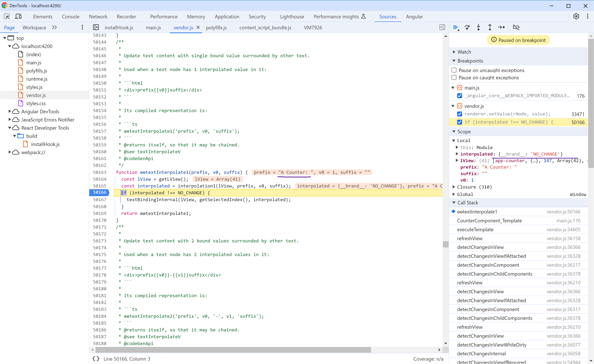Select detectChangesInternal call stack frame
Viewport: 594px width, 364px height.
coord(518,354)
